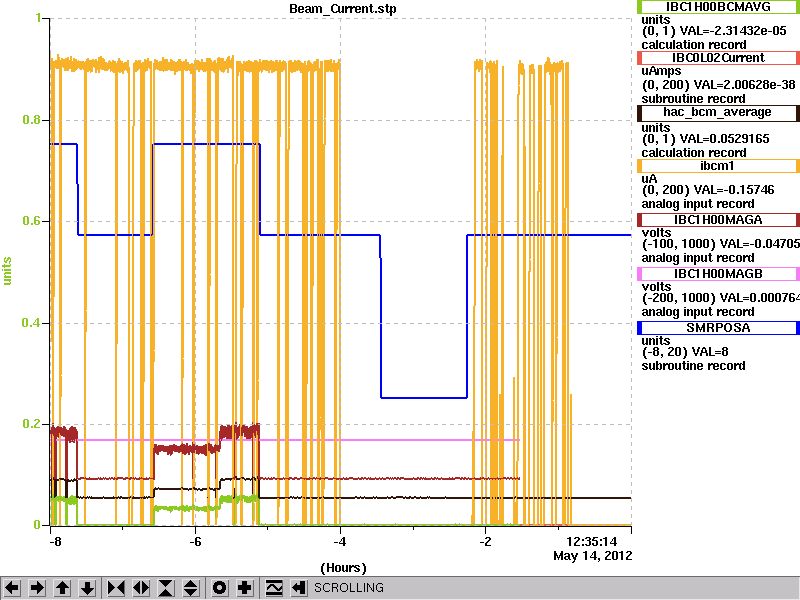Click 'subroutine record' under SMRPOSA
The image size is (800, 600).
[x=693, y=366]
